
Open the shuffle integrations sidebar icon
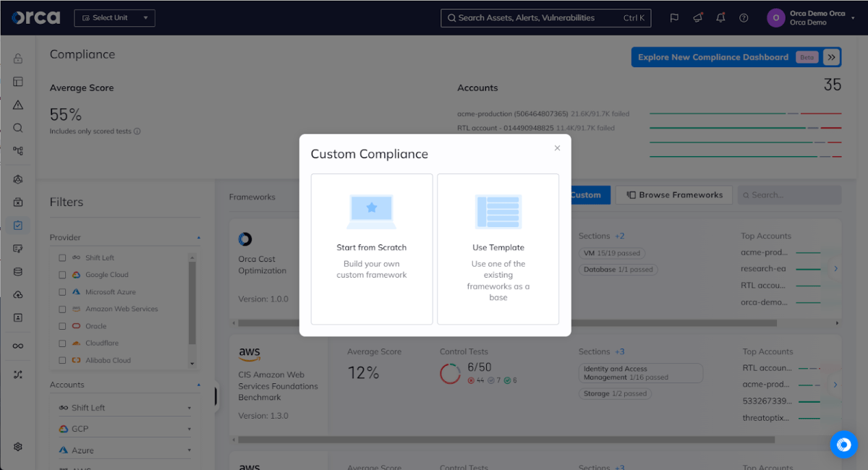[18, 375]
